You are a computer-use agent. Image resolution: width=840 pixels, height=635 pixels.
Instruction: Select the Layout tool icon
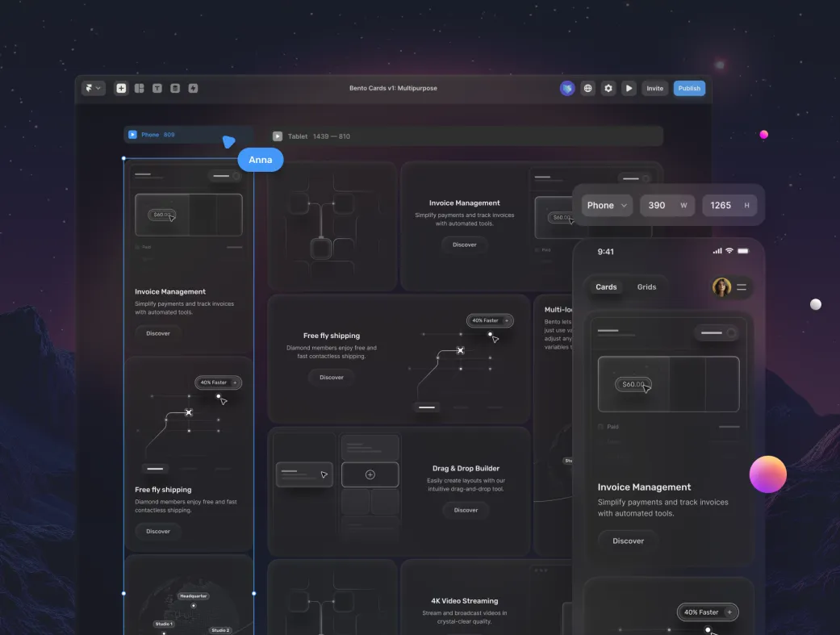(139, 88)
